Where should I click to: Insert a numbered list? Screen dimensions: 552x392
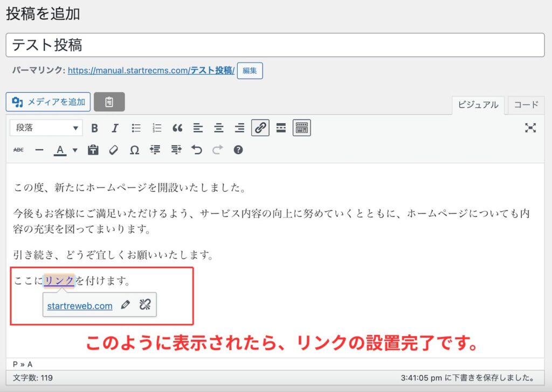(157, 128)
